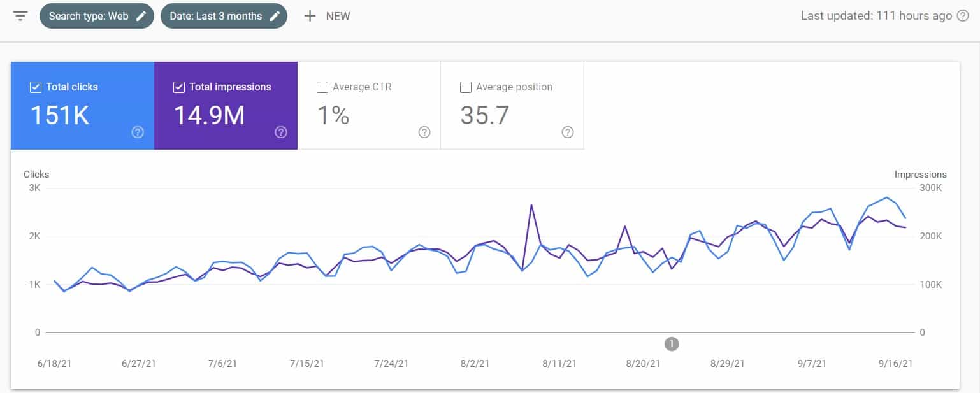Open the filter funnel icon
The image size is (980, 393).
point(20,16)
